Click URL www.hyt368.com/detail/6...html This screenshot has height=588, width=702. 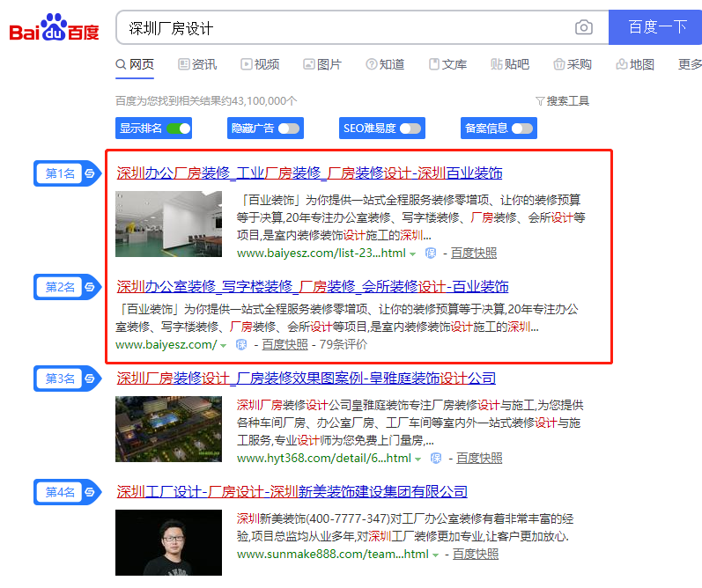click(323, 459)
